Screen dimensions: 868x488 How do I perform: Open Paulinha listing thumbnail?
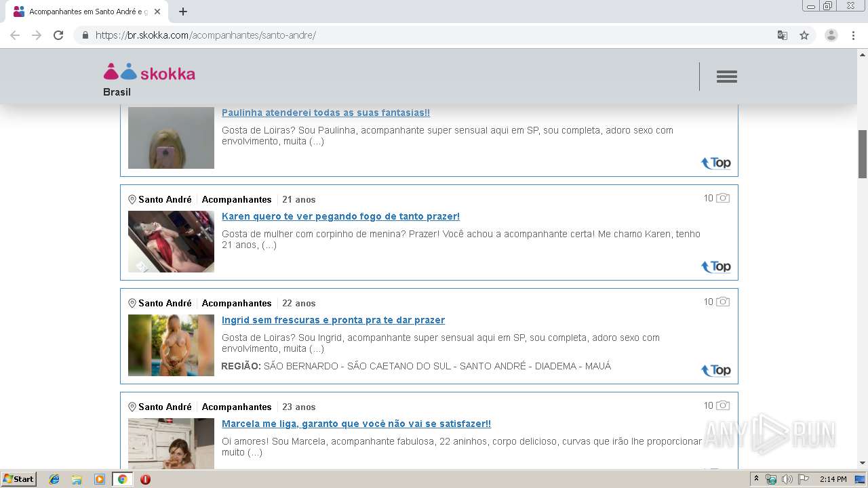click(171, 138)
